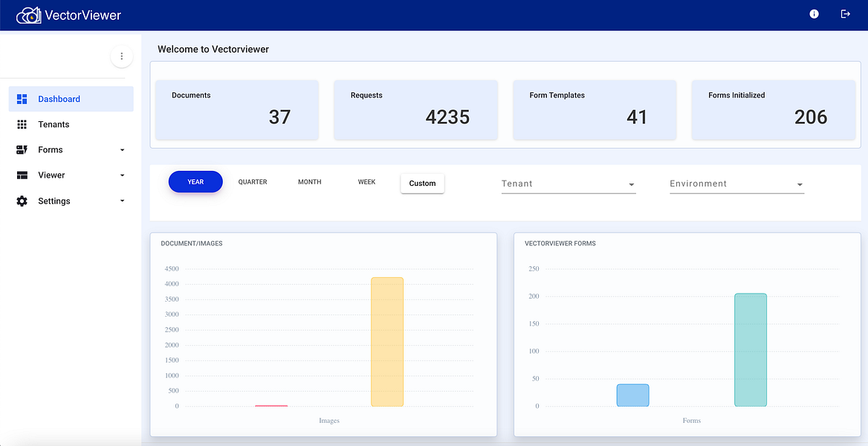Click the teal Forms chart bar
The image size is (868, 446).
click(x=751, y=349)
